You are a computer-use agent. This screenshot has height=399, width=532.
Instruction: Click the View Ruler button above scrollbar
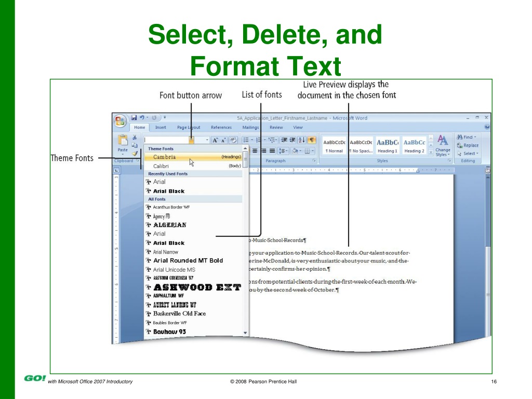click(x=488, y=170)
